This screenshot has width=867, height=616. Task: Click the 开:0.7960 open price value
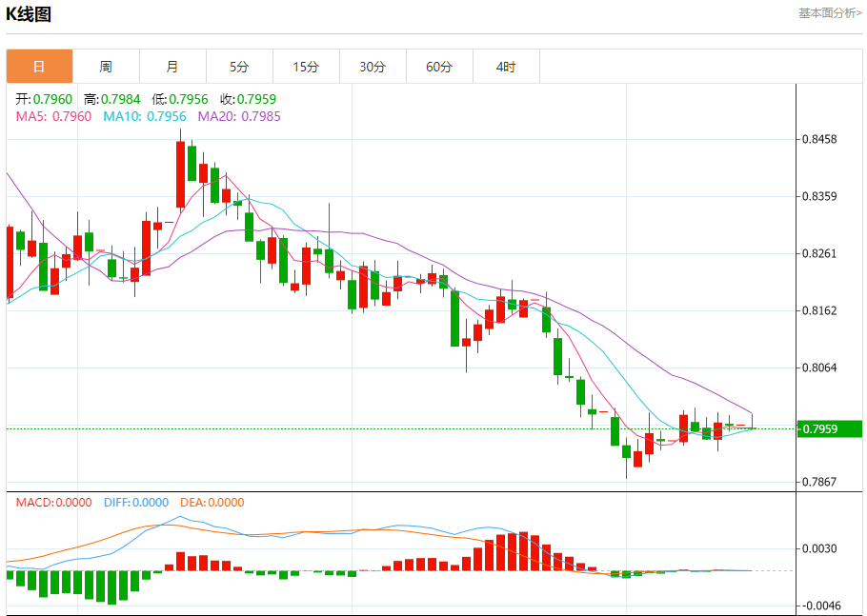click(x=44, y=99)
